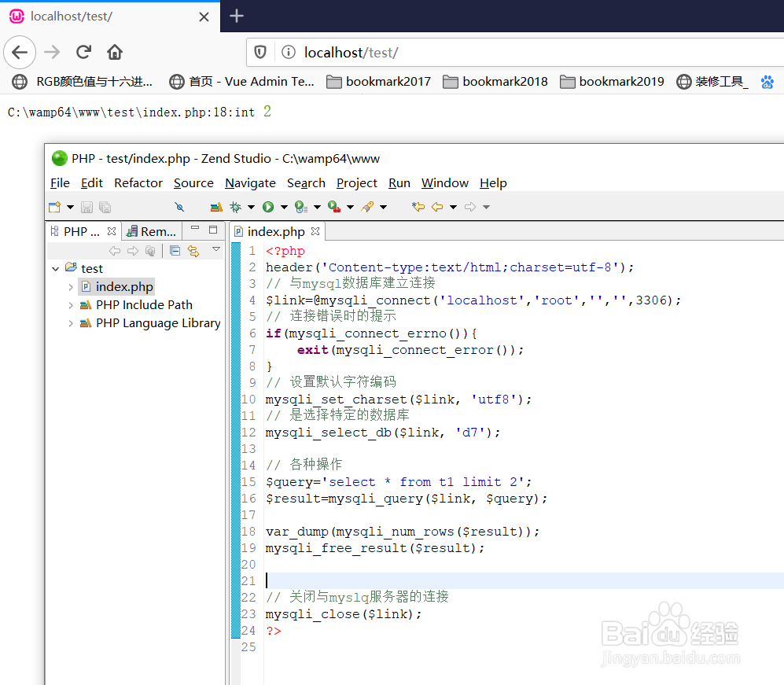Maximize the explorer view panel
This screenshot has width=784, height=685.
click(x=213, y=230)
